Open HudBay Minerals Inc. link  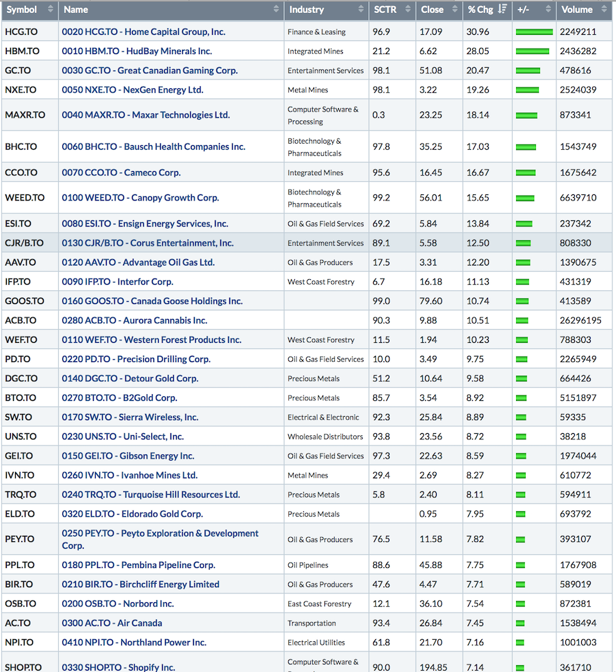tap(137, 51)
